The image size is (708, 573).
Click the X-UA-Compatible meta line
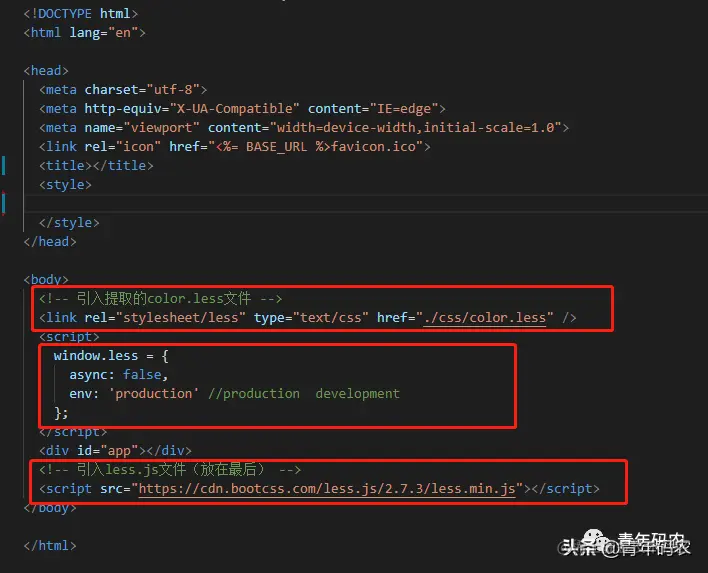(242, 108)
